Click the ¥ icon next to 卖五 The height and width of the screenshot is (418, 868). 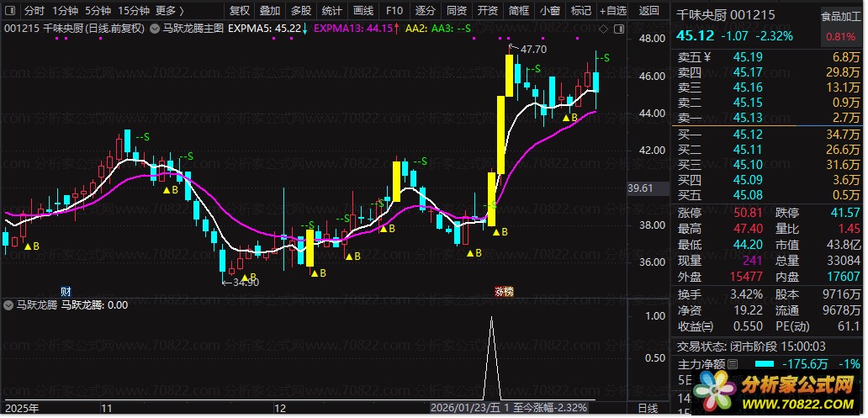707,57
